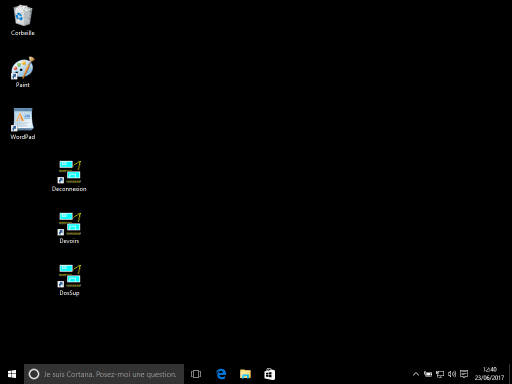This screenshot has height=384, width=512.
Task: Open the Windows Start menu
Action: [12, 374]
